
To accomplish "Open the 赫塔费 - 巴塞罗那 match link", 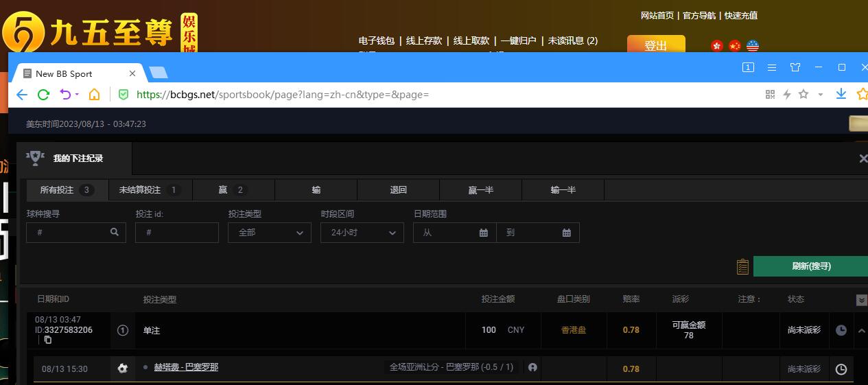I will point(186,367).
